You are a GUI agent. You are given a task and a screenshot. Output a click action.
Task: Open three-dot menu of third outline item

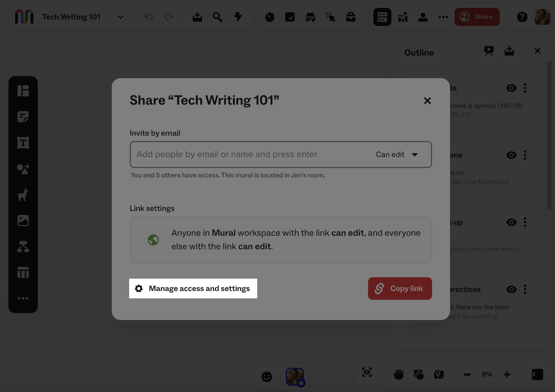point(525,222)
